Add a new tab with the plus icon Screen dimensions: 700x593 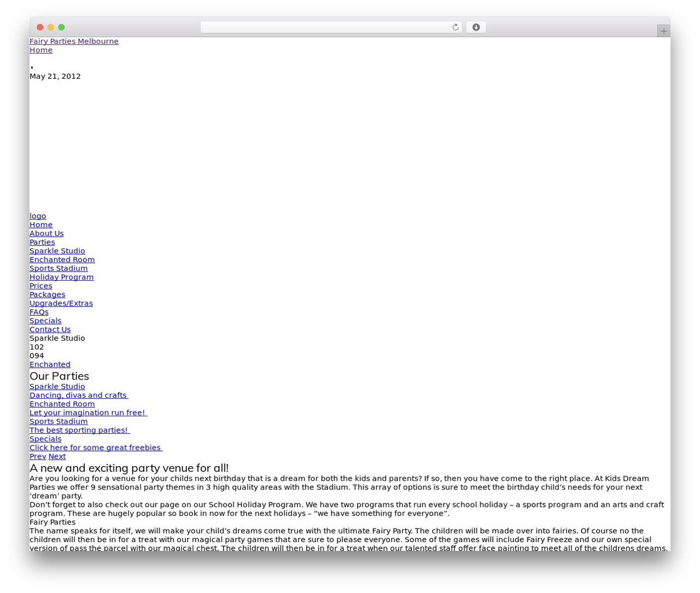tap(663, 31)
